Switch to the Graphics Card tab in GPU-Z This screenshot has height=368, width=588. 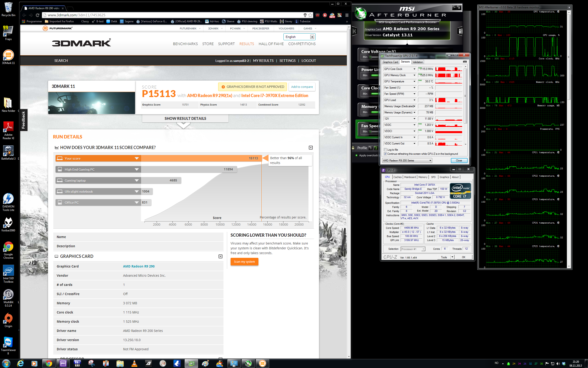pyautogui.click(x=390, y=62)
